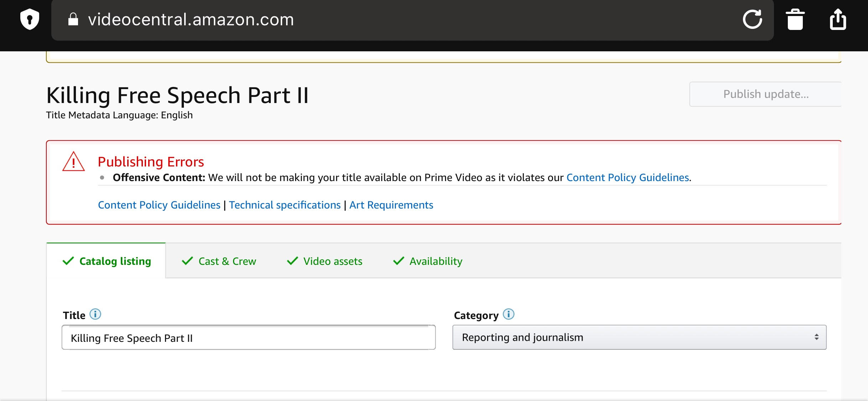Switch to the Availability tab
868x401 pixels.
click(x=427, y=261)
